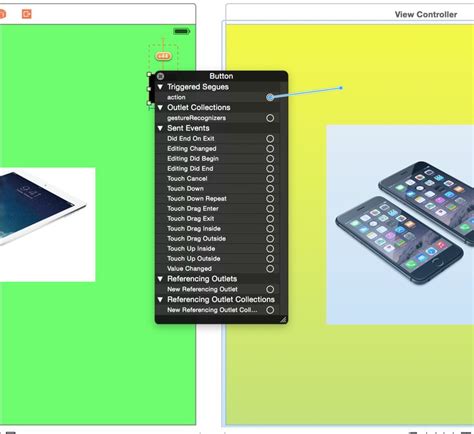Select the 'Editing Changed' row text
Screen dimensions: 474x434
point(192,149)
